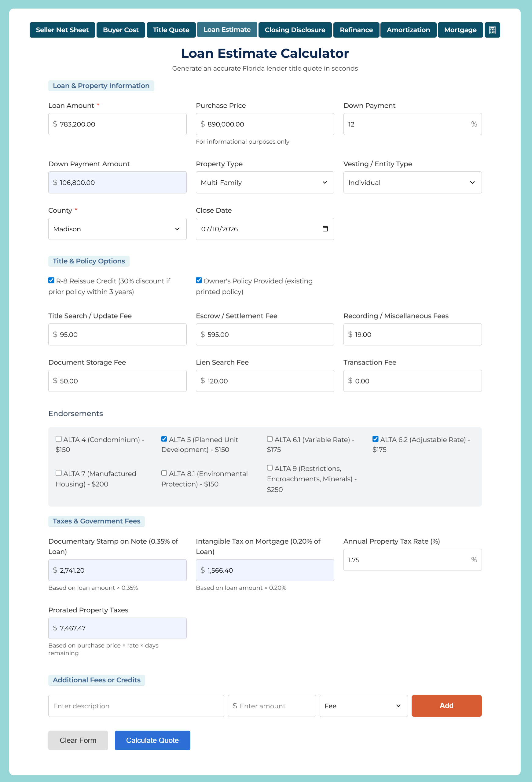Open the Amortization tab
Image resolution: width=532 pixels, height=782 pixels.
click(408, 30)
